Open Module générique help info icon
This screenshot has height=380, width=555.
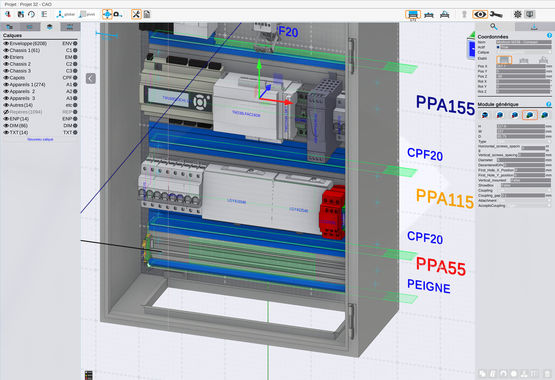549,104
